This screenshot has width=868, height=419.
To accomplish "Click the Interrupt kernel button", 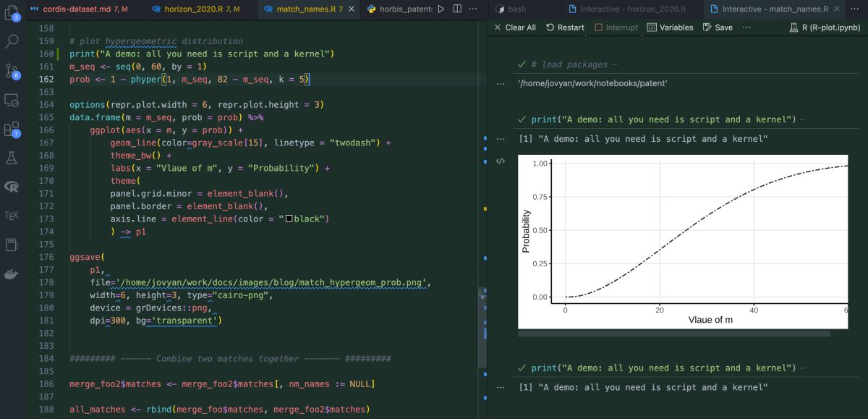I will (616, 27).
